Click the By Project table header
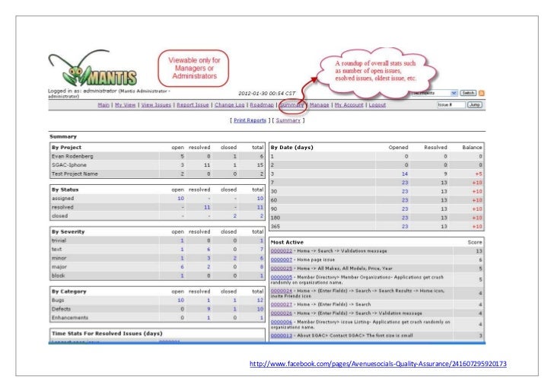This screenshot has width=554, height=392. [66, 148]
